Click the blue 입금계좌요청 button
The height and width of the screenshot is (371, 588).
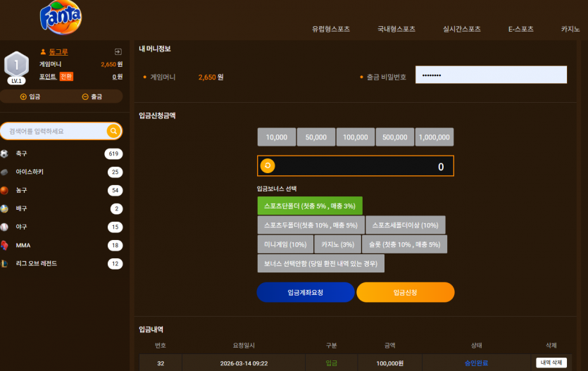pos(306,292)
